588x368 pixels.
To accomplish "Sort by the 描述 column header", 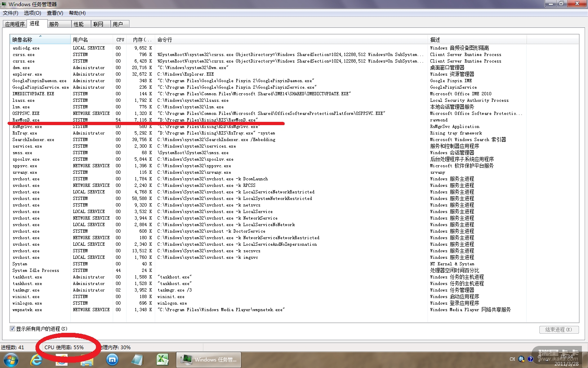I will pos(477,40).
